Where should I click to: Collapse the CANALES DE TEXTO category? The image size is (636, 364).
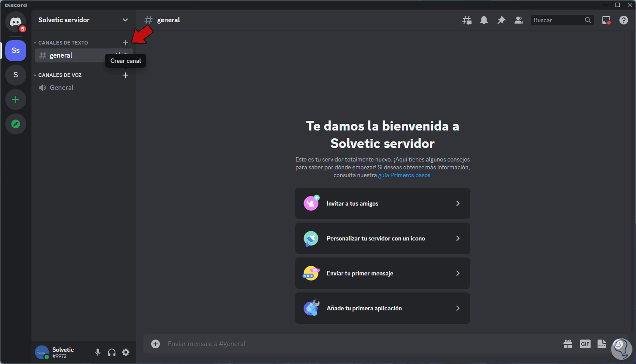61,43
